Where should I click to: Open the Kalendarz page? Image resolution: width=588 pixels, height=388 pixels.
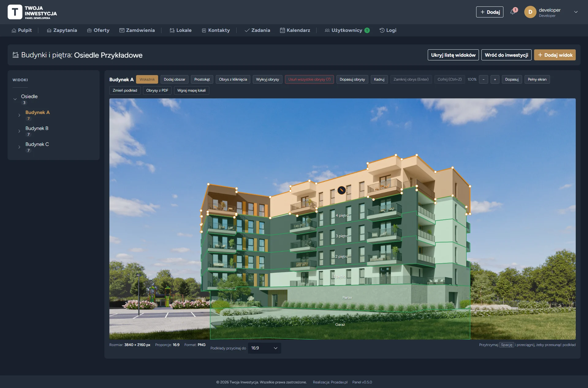coord(295,30)
